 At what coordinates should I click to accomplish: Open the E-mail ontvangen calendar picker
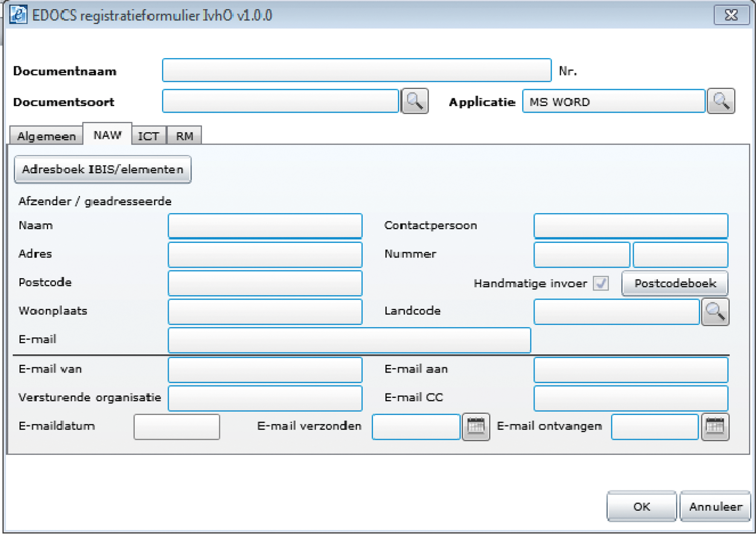click(x=715, y=426)
